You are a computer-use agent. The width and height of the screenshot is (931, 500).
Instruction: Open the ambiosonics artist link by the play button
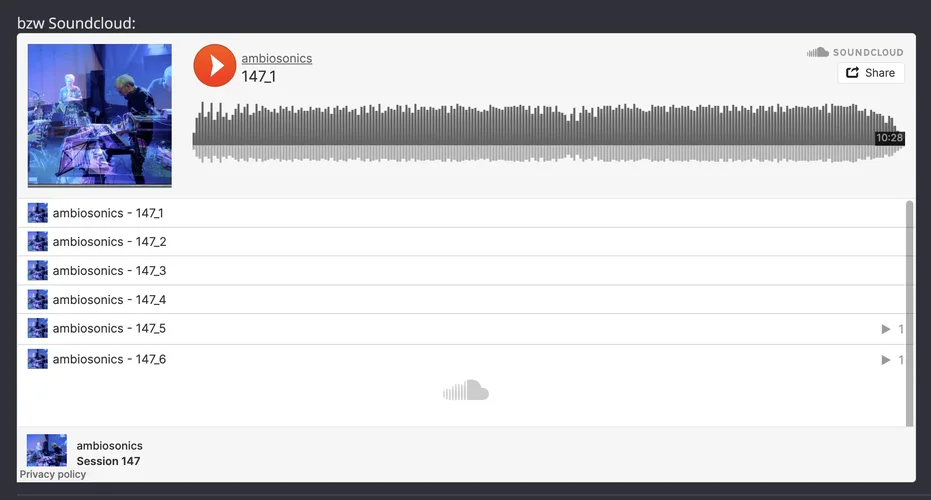[x=277, y=58]
